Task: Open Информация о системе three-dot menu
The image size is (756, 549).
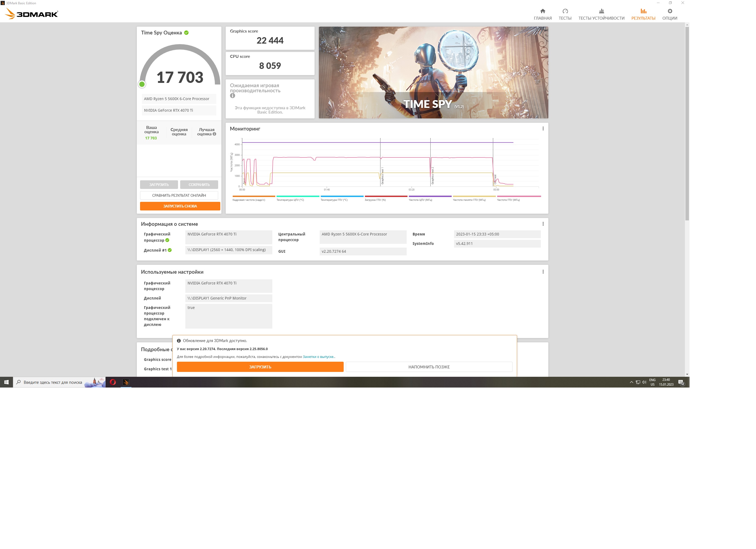Action: [543, 224]
